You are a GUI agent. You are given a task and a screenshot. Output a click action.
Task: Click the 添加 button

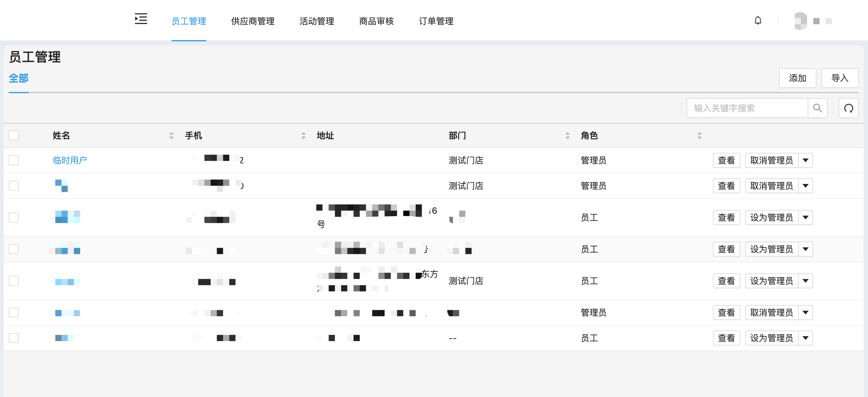tap(797, 78)
